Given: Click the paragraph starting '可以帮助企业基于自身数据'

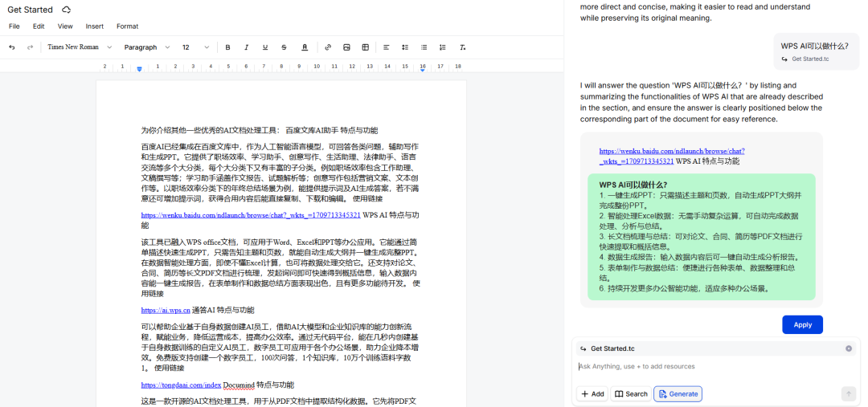Looking at the screenshot, I should 280,348.
